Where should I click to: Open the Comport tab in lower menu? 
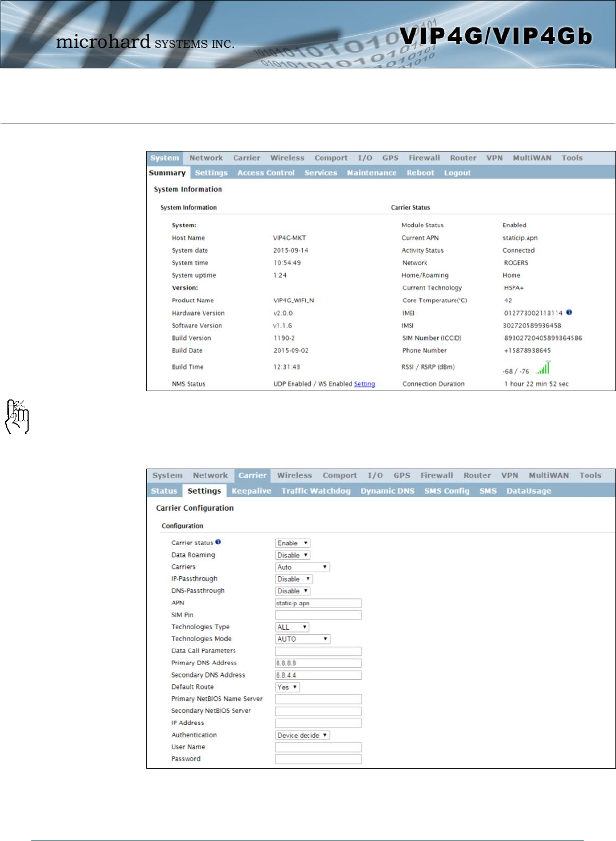(340, 475)
